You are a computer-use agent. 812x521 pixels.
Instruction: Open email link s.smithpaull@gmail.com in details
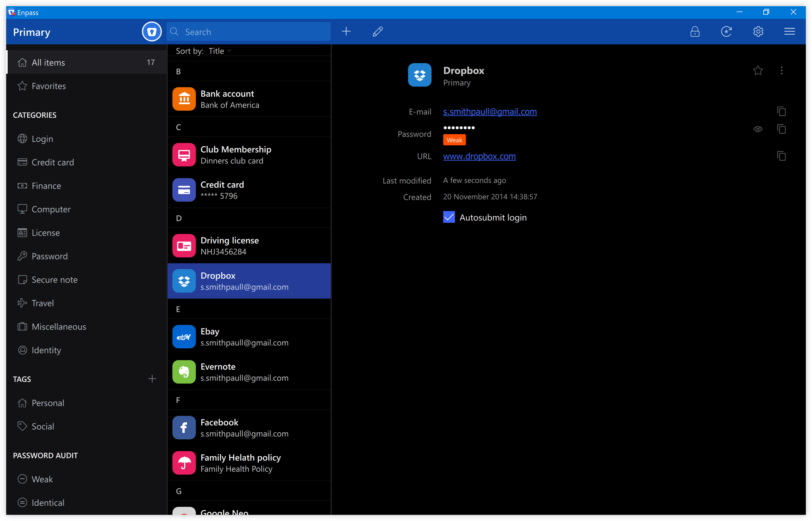pyautogui.click(x=490, y=112)
